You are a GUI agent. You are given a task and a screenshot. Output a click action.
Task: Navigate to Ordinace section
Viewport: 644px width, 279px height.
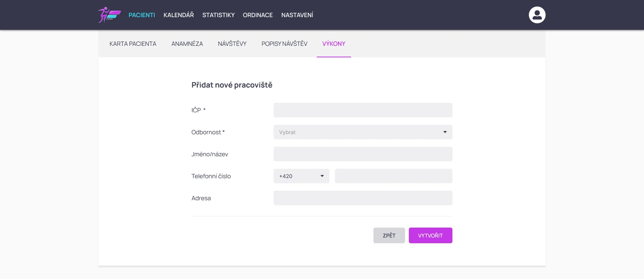click(x=258, y=15)
